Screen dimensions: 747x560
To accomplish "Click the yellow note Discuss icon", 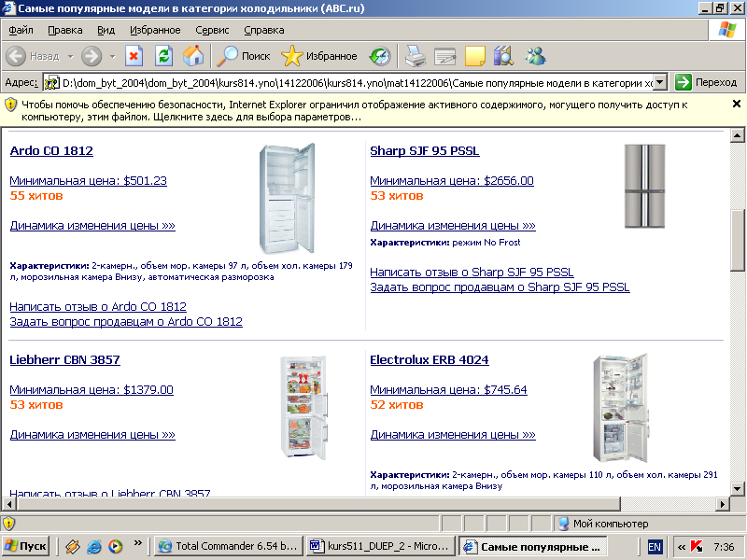I will [x=474, y=56].
